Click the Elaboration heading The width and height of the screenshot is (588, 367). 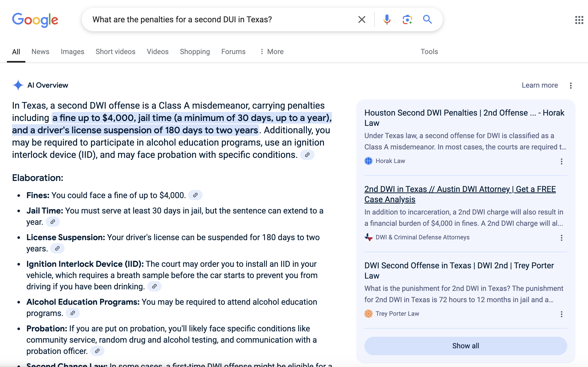tap(38, 178)
